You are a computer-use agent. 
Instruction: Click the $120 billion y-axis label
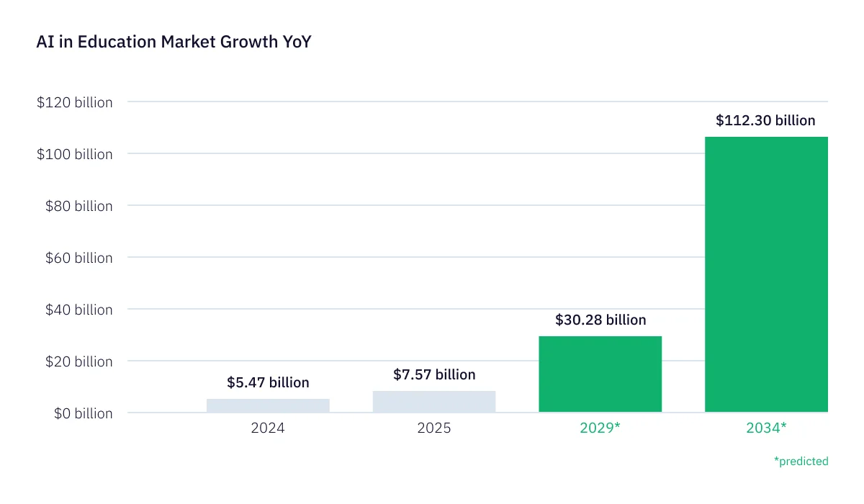tap(74, 102)
